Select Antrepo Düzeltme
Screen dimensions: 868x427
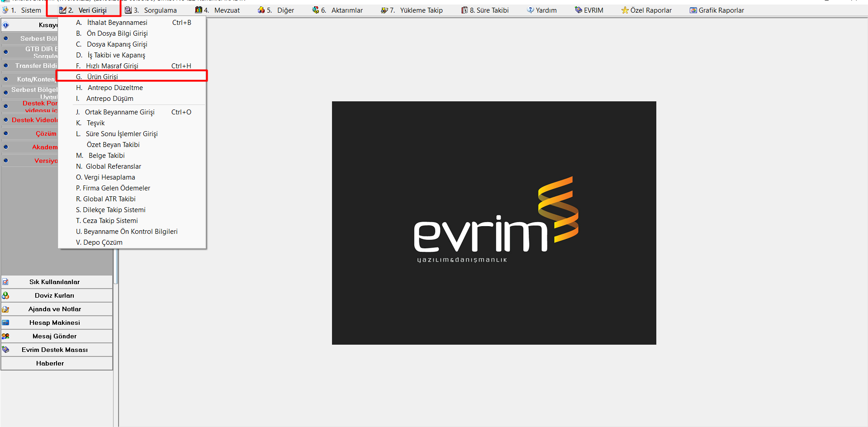click(132, 88)
